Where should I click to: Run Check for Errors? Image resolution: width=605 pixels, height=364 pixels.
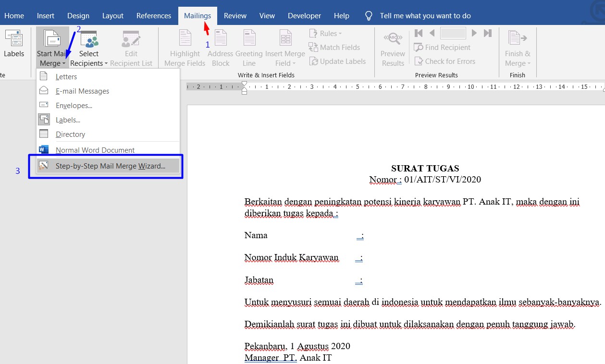click(444, 61)
